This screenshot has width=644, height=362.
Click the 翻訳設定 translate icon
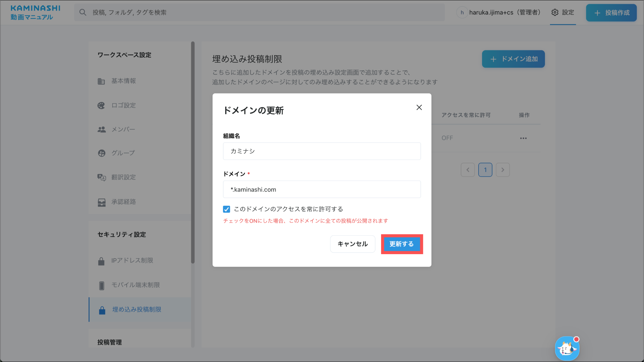(x=101, y=177)
